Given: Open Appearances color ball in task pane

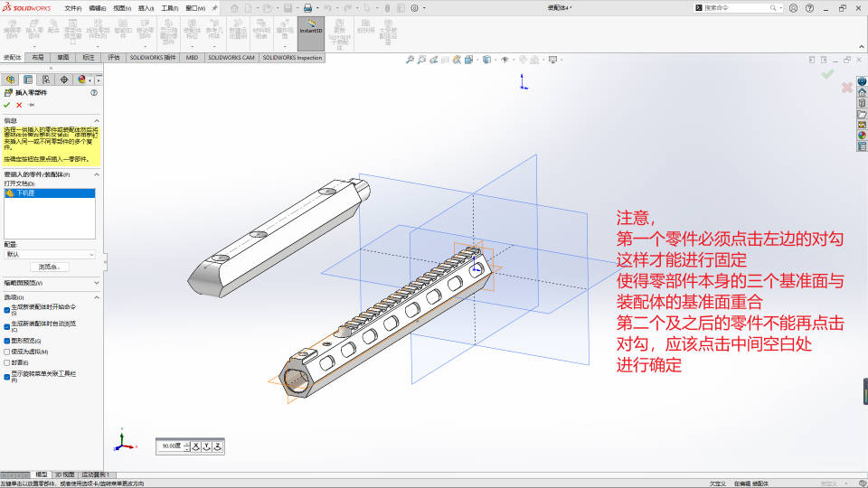Looking at the screenshot, I should coord(862,136).
